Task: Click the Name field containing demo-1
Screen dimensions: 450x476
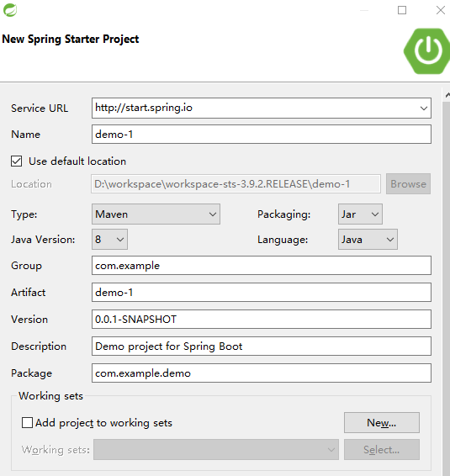Action: pos(262,135)
